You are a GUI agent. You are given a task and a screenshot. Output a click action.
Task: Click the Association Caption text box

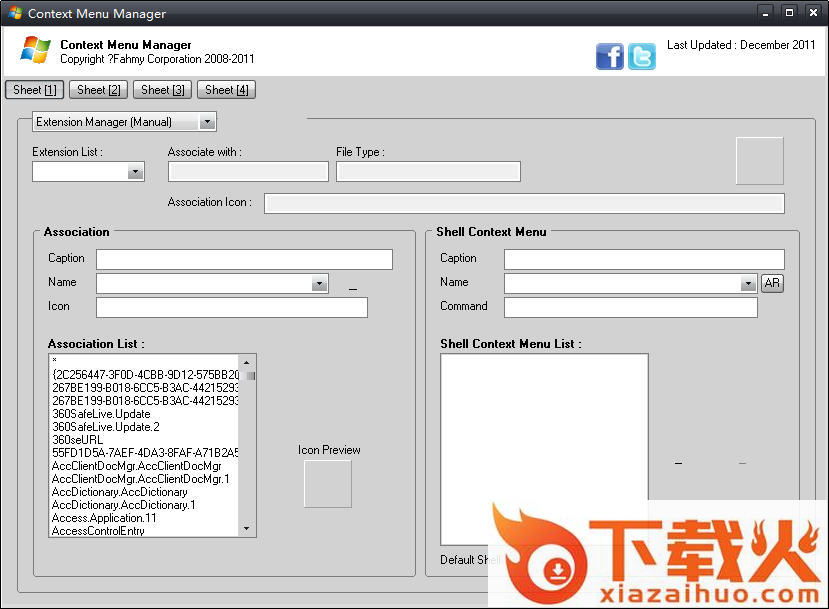click(x=244, y=260)
